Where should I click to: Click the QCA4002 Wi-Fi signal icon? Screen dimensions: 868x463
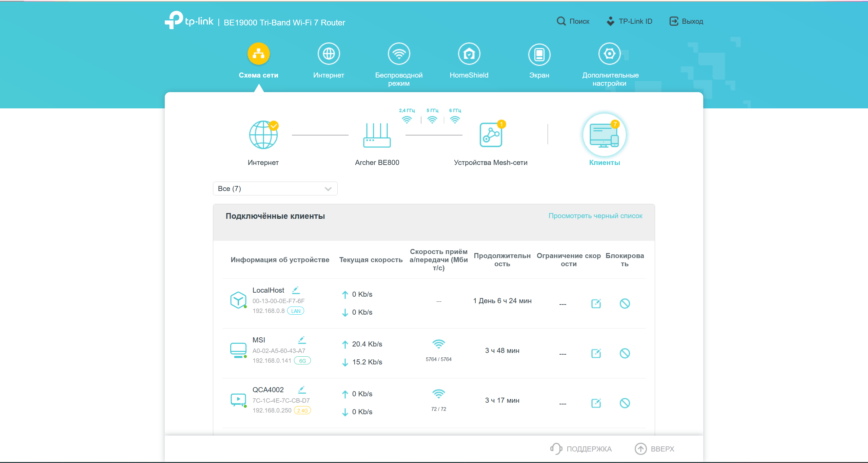point(439,394)
